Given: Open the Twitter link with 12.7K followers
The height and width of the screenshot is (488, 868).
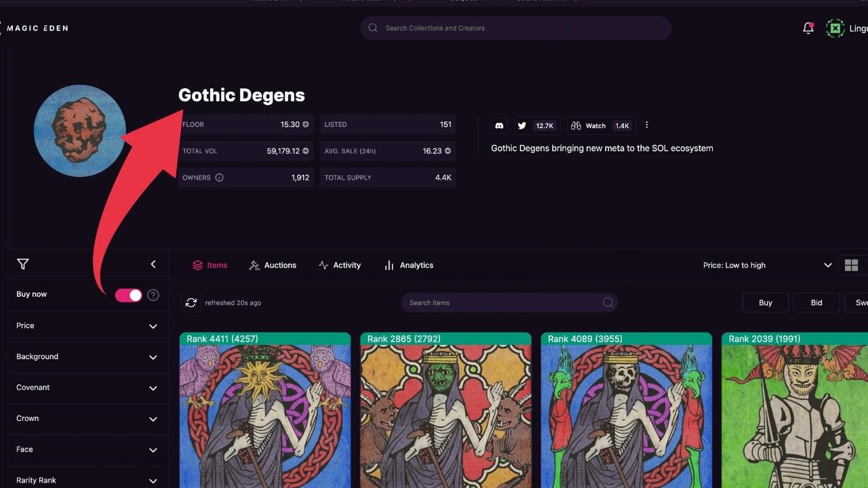Looking at the screenshot, I should tap(536, 125).
